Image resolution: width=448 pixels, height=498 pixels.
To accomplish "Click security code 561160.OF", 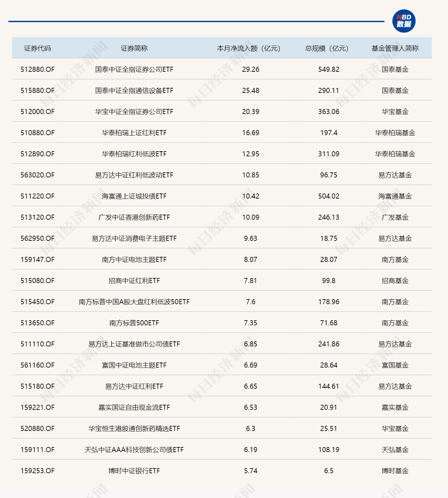I will point(37,365).
